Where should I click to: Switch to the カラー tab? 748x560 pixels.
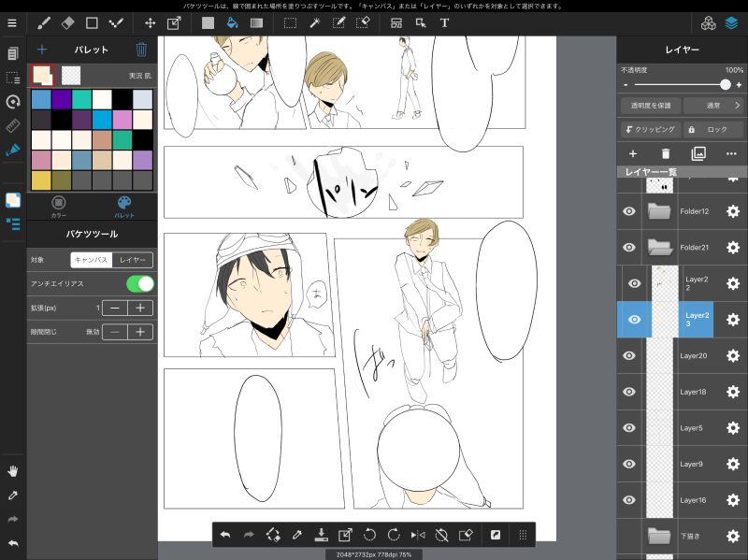(x=59, y=207)
